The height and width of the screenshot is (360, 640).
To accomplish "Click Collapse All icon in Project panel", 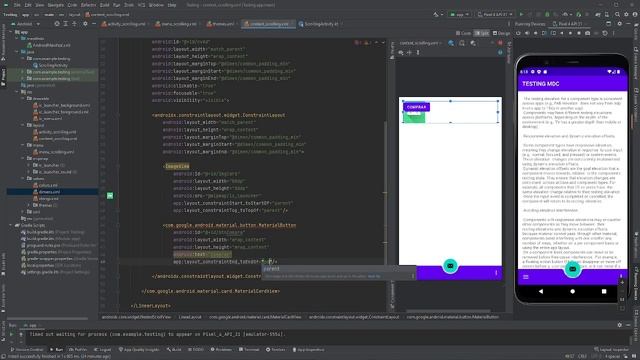I will point(74,24).
